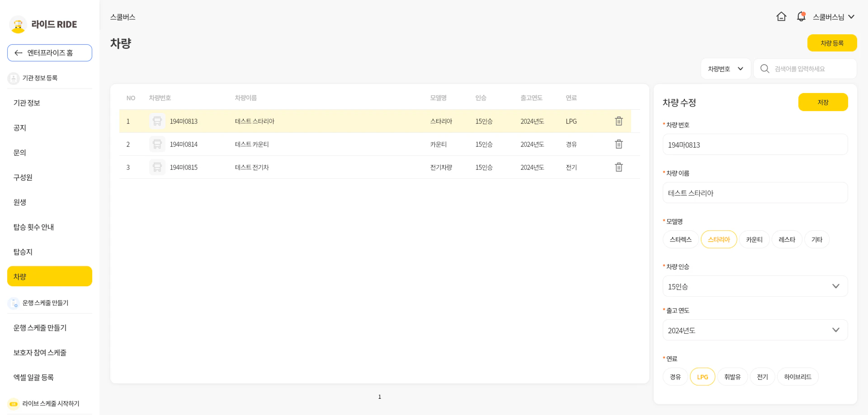Select 카운티 model option

point(754,239)
